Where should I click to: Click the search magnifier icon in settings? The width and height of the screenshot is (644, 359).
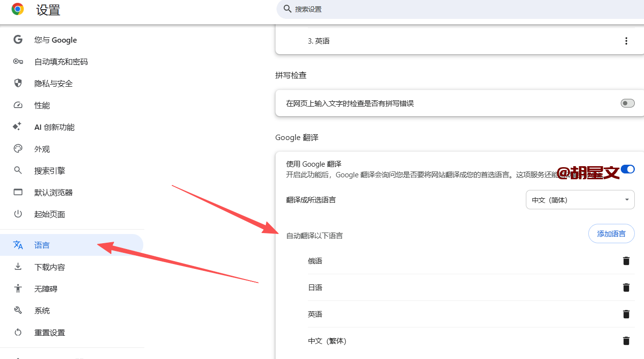[287, 9]
